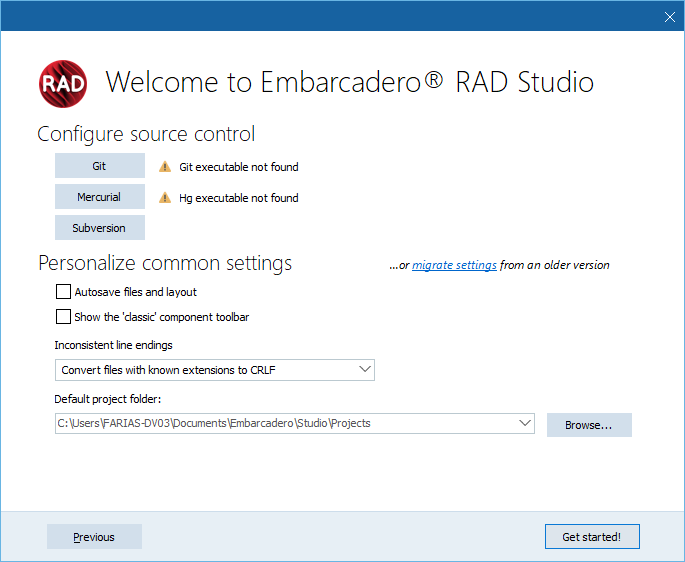Click the 'Inconsistent line endings' label

pos(113,345)
